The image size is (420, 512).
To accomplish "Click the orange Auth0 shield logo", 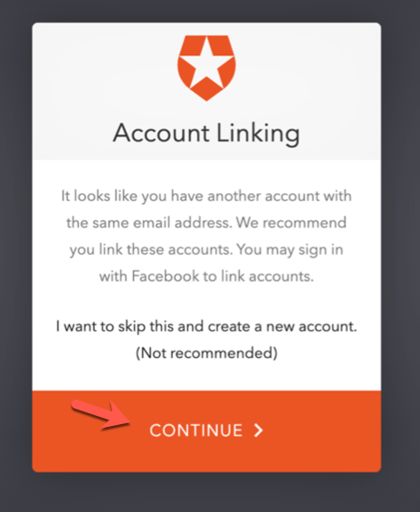I will pyautogui.click(x=206, y=68).
